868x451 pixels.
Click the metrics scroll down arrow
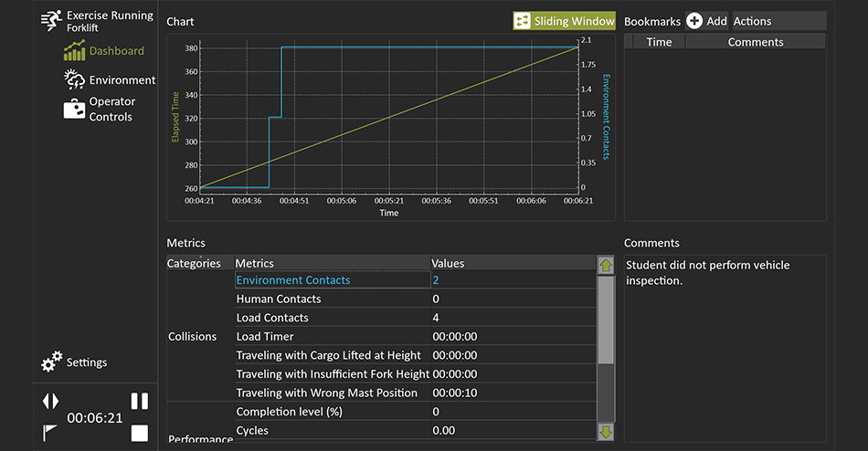coord(606,432)
